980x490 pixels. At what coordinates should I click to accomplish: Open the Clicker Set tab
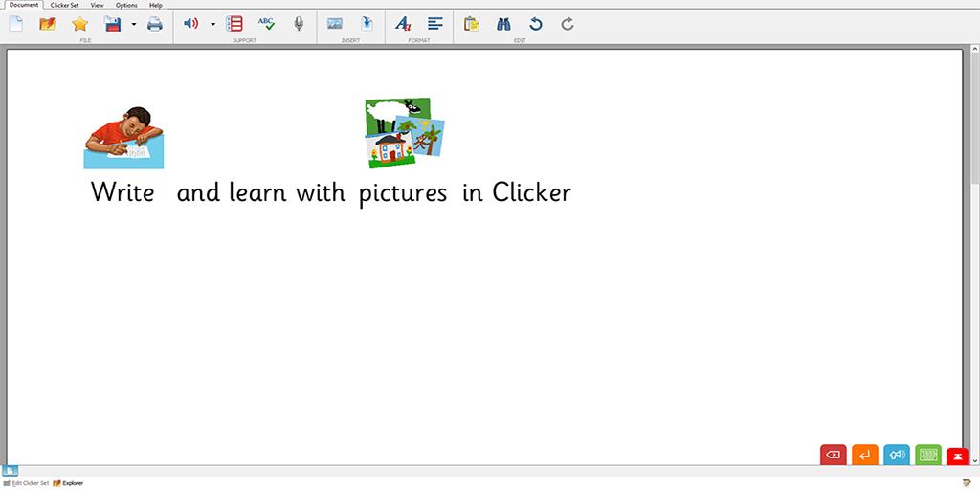[x=64, y=5]
